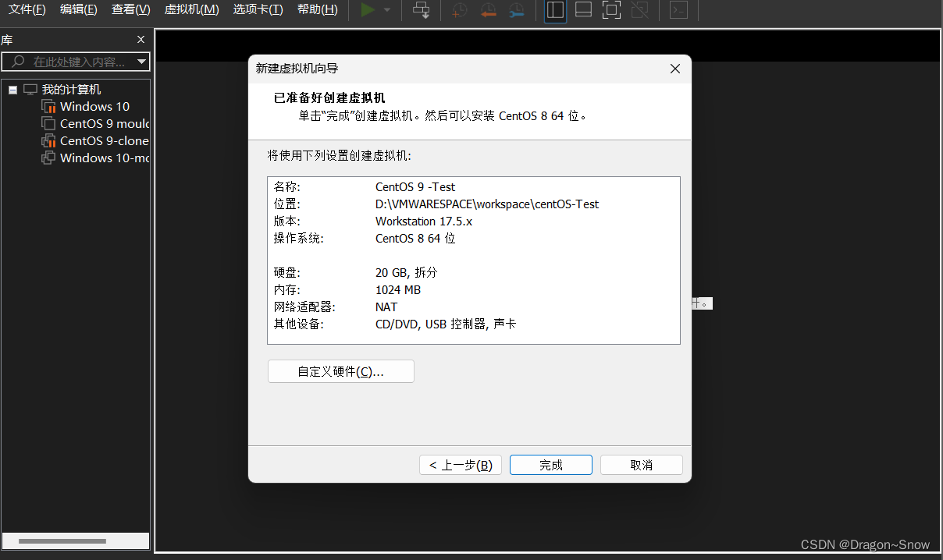Open the 文件(F) menu

click(x=27, y=9)
